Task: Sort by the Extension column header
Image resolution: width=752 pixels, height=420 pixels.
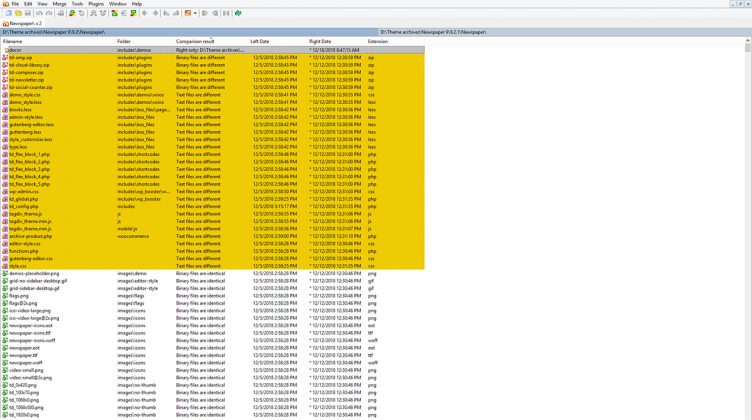Action: (378, 41)
